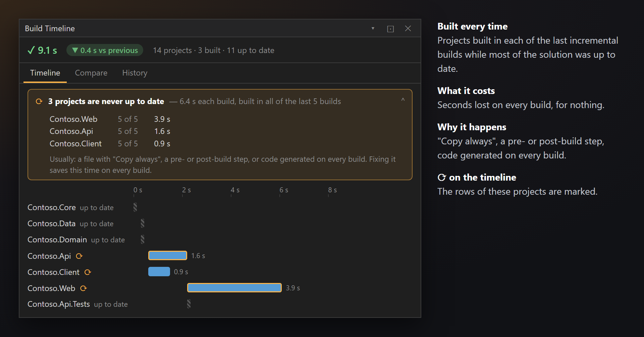Select the Contoso.Api 1.6 s timeline bar
Screen dimensions: 644x337
pos(168,255)
